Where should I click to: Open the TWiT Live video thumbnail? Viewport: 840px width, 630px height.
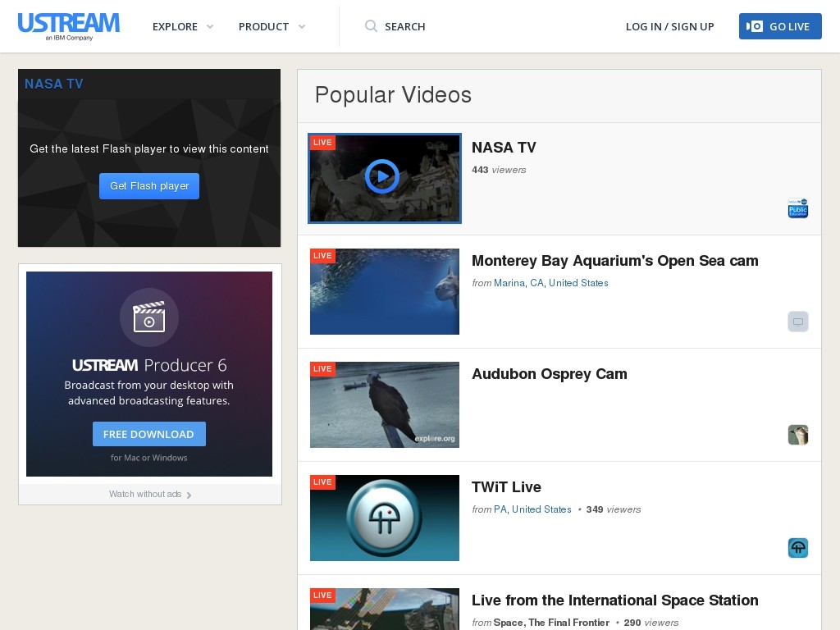(385, 518)
